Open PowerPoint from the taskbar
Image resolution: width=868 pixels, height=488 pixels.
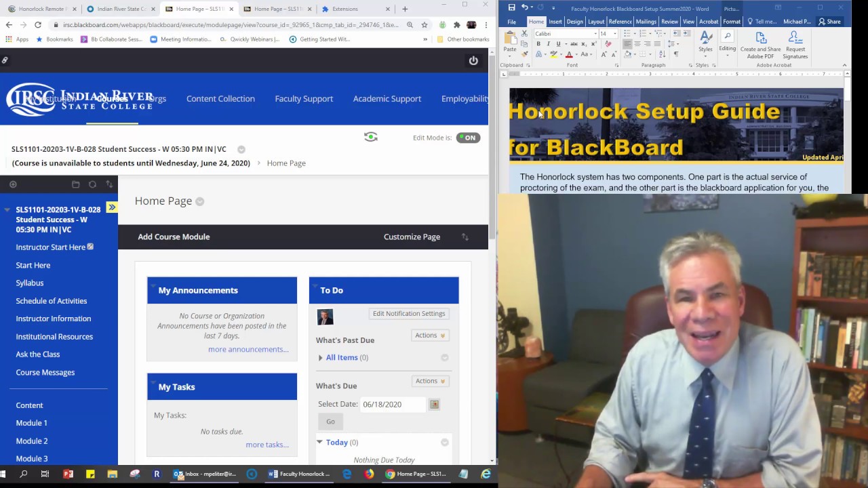pyautogui.click(x=68, y=474)
